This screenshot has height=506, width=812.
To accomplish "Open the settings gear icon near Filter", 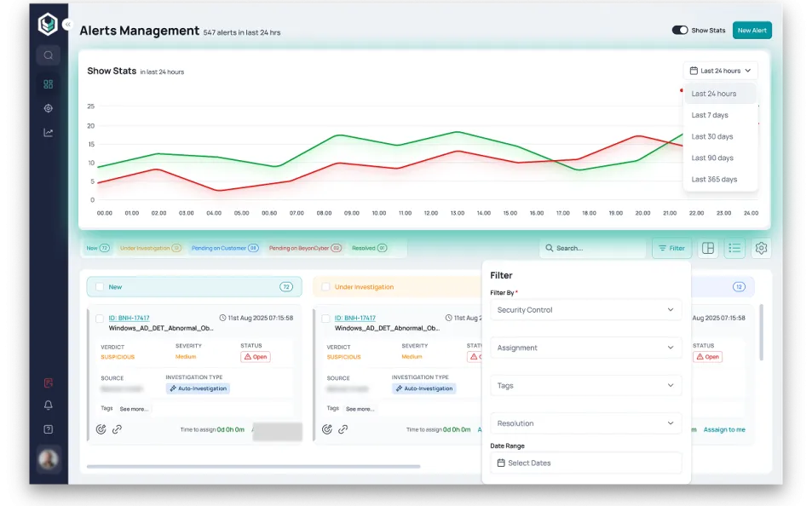I will 761,248.
